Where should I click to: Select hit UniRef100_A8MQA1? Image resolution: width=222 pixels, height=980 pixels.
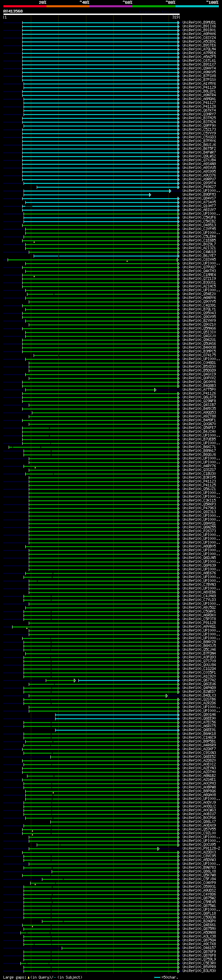(199, 99)
